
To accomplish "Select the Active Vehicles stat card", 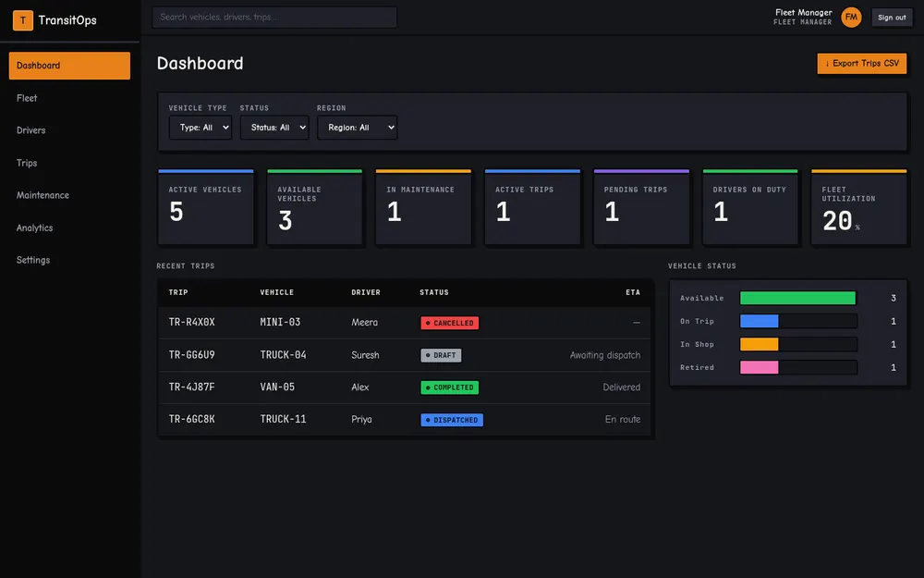I will [x=206, y=207].
